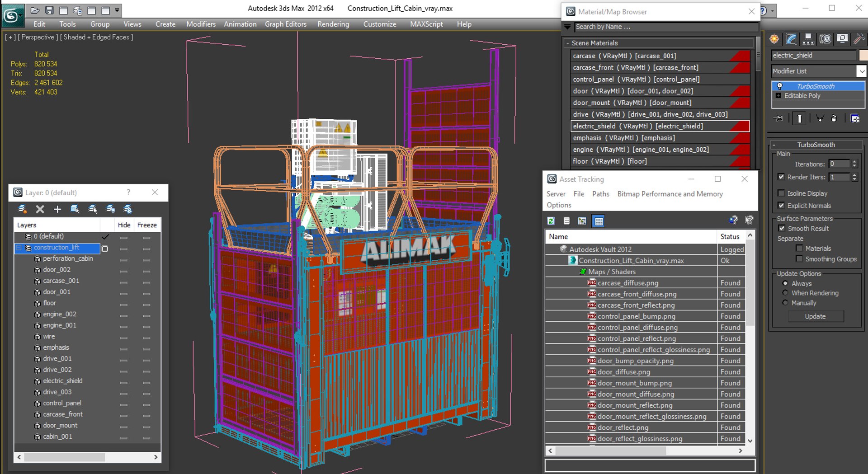868x474 pixels.
Task: Open the Hierarchy command panel tab
Action: (x=808, y=39)
